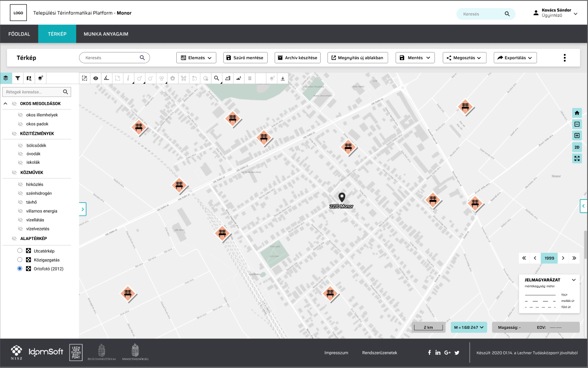
Task: Open the layers panel tab icon
Action: click(x=6, y=78)
